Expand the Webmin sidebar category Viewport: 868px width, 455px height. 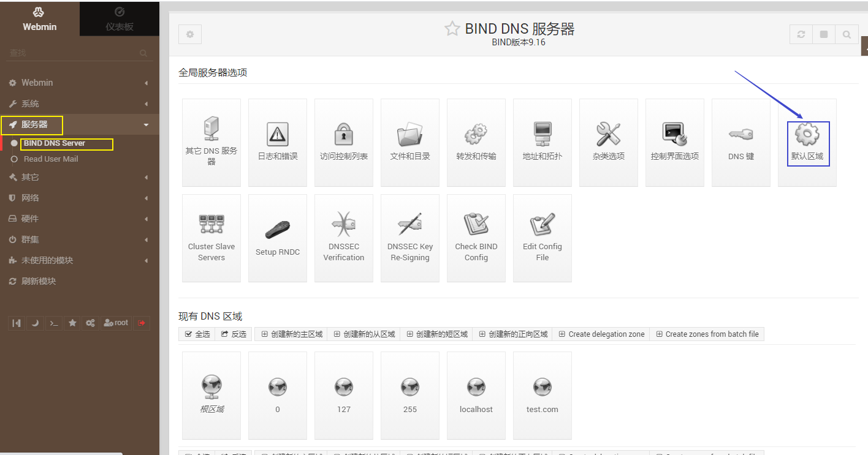pos(80,83)
